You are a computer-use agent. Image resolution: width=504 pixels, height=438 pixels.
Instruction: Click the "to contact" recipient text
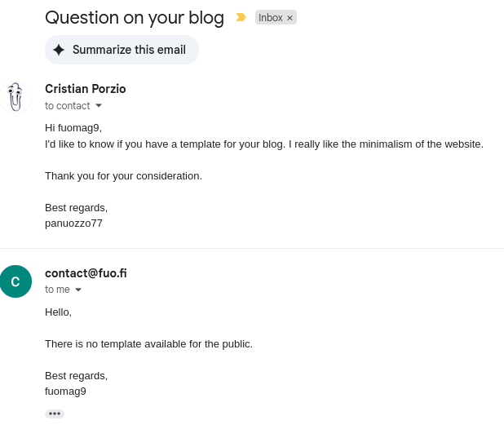[67, 105]
